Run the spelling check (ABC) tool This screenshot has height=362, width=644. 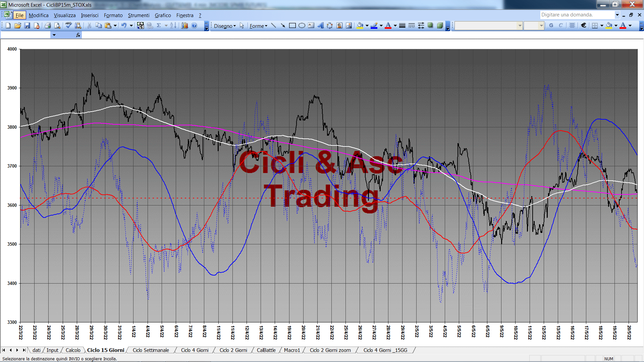click(x=68, y=25)
